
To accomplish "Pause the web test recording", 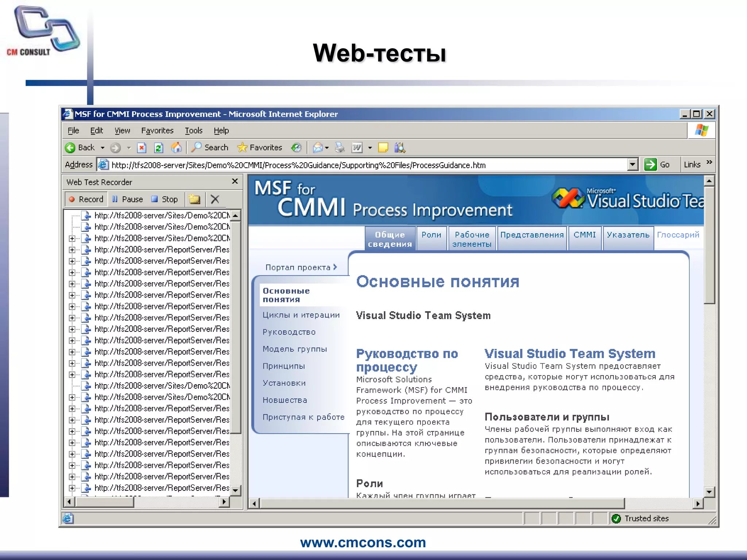I will tap(127, 199).
